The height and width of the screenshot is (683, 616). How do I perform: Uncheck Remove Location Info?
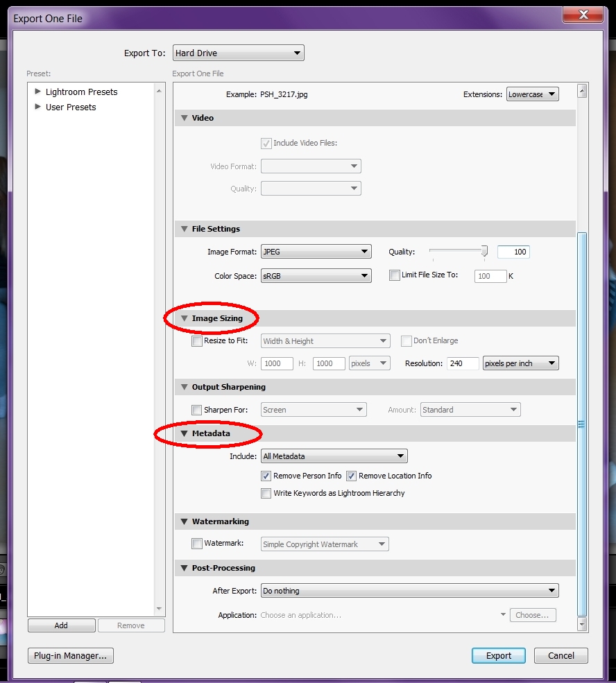pyautogui.click(x=352, y=476)
